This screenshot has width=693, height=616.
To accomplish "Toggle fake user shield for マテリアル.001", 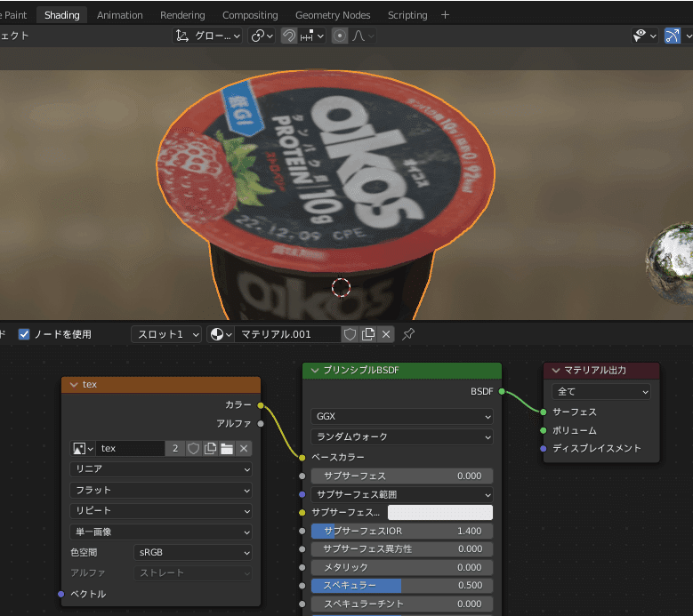I will click(x=350, y=334).
